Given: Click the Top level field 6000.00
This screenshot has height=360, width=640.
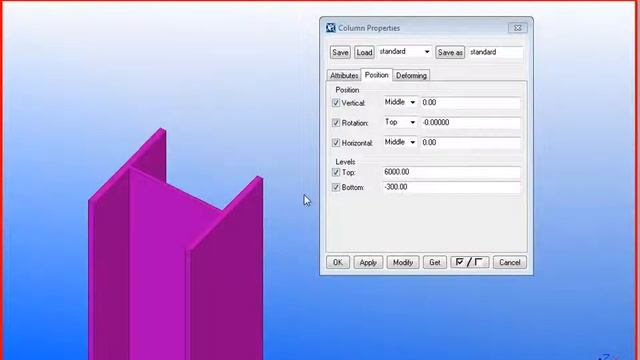Looking at the screenshot, I should tap(451, 172).
